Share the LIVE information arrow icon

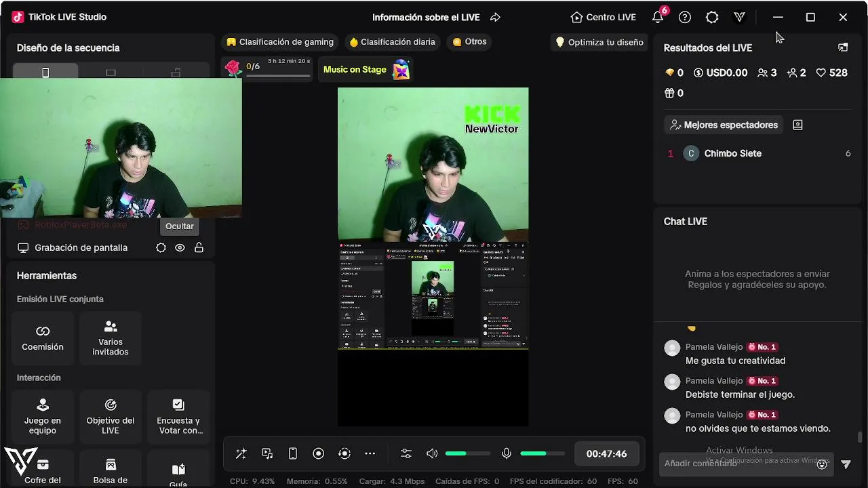pos(496,17)
